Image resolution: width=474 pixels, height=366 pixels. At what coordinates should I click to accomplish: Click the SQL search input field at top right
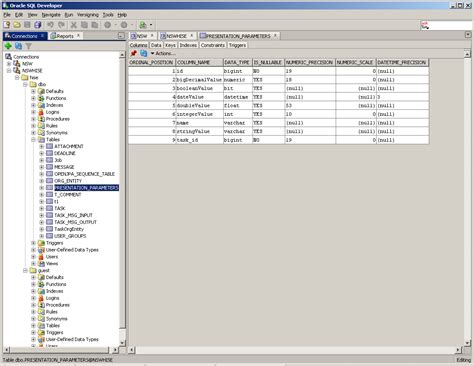pyautogui.click(x=451, y=25)
